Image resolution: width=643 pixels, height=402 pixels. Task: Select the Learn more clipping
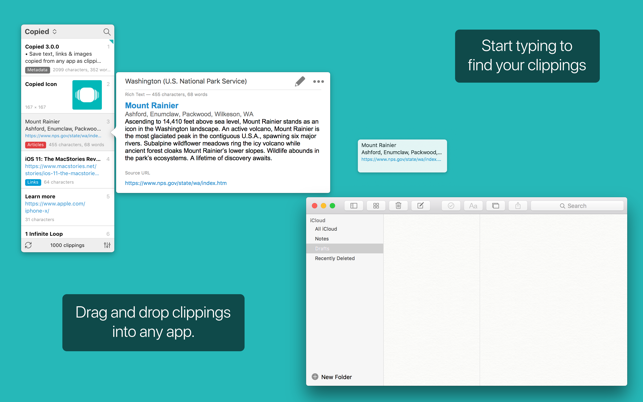(x=68, y=207)
